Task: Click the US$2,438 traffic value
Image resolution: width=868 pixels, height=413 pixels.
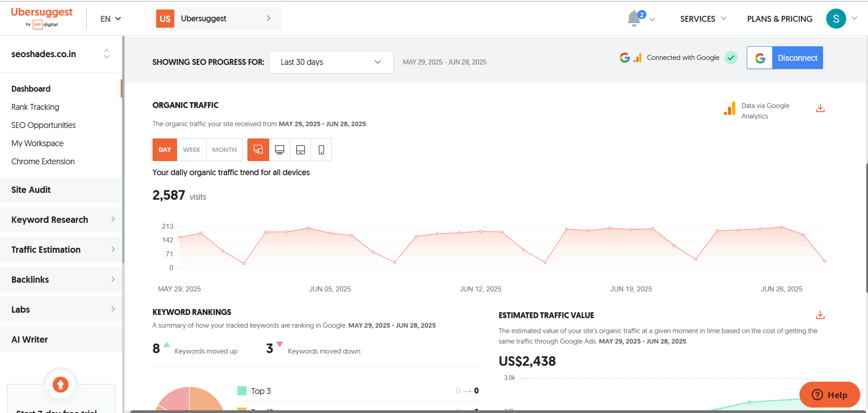Action: (527, 361)
